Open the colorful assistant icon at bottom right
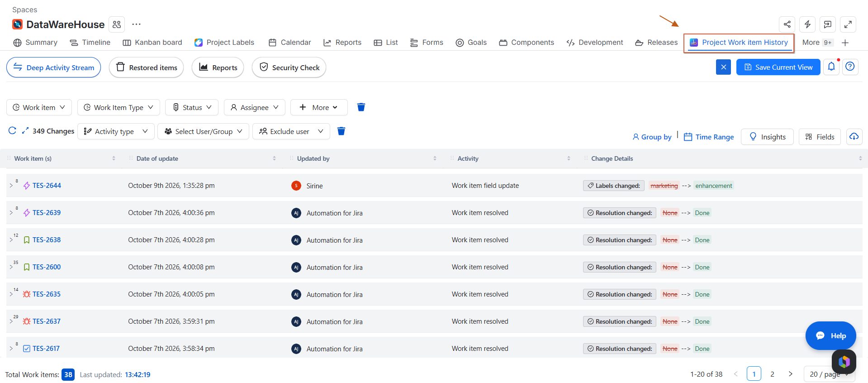Image resolution: width=868 pixels, height=383 pixels. click(844, 362)
